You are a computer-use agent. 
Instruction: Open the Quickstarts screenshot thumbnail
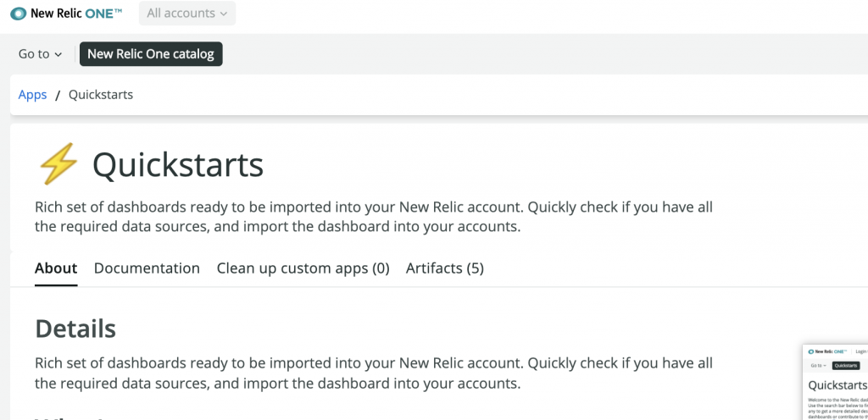pos(835,383)
